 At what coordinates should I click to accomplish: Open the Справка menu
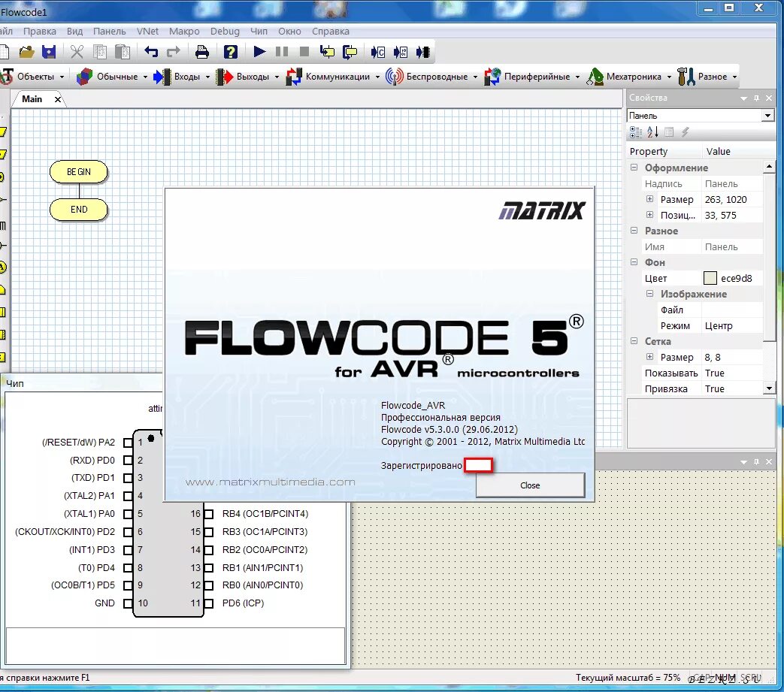click(331, 31)
